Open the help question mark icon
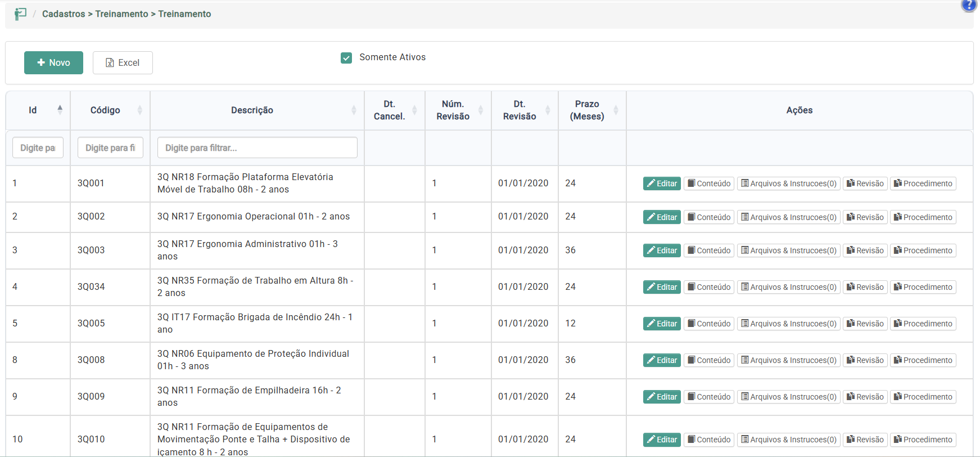This screenshot has width=980, height=457. pyautogui.click(x=969, y=5)
